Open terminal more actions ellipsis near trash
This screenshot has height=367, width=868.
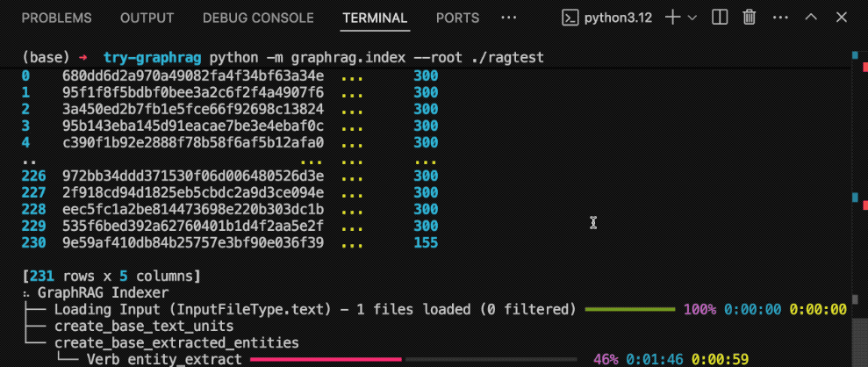pos(779,18)
